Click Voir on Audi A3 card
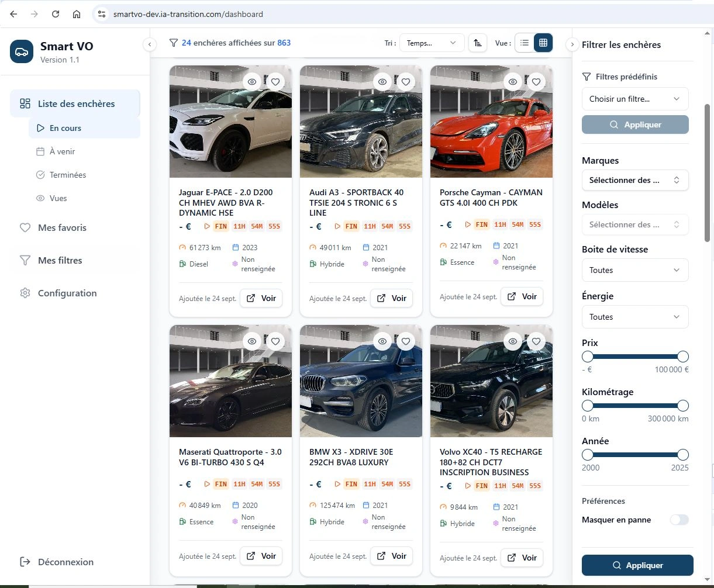The image size is (714, 588). (x=391, y=298)
